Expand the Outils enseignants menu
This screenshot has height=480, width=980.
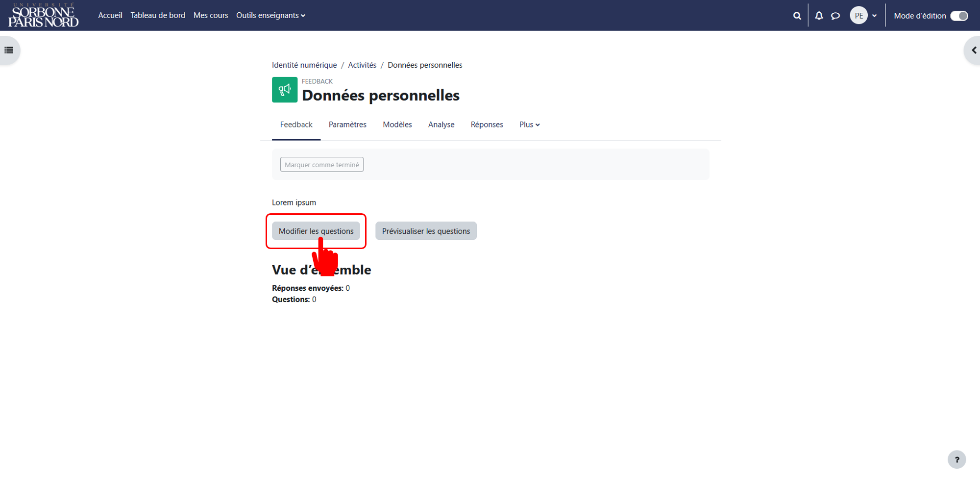(x=270, y=15)
